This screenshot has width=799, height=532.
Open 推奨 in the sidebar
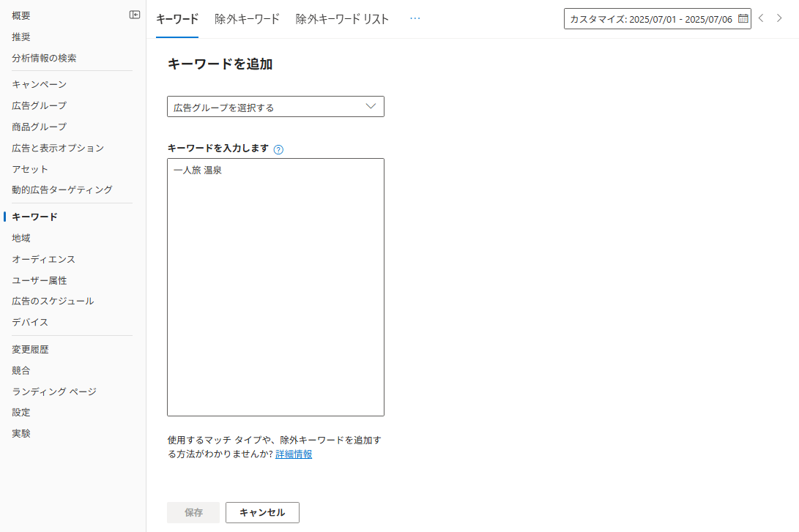point(21,37)
